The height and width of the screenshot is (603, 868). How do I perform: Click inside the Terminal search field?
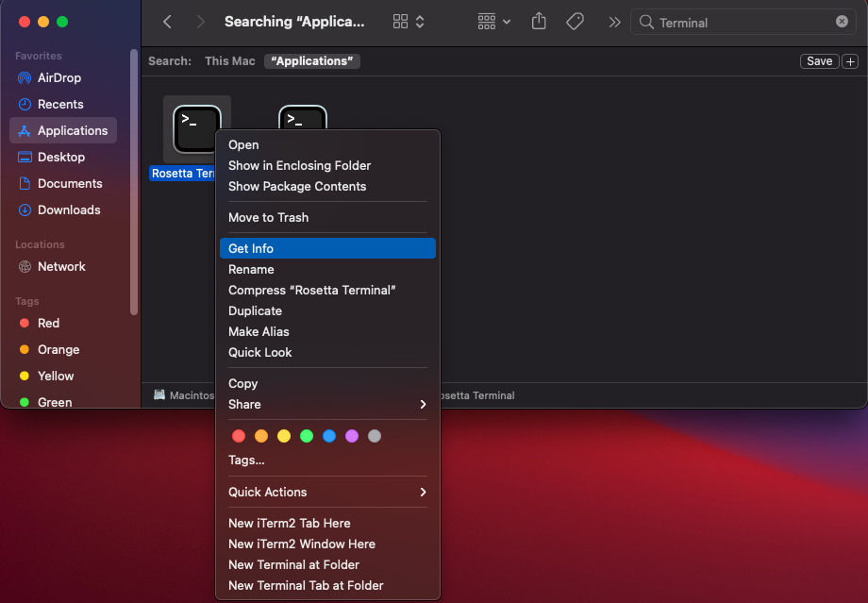pos(743,22)
